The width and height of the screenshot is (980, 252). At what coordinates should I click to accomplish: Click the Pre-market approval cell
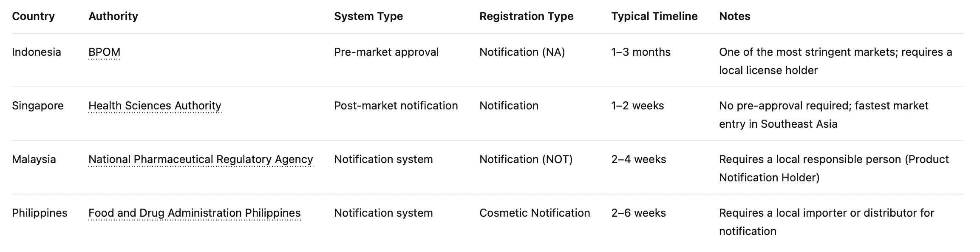point(386,52)
